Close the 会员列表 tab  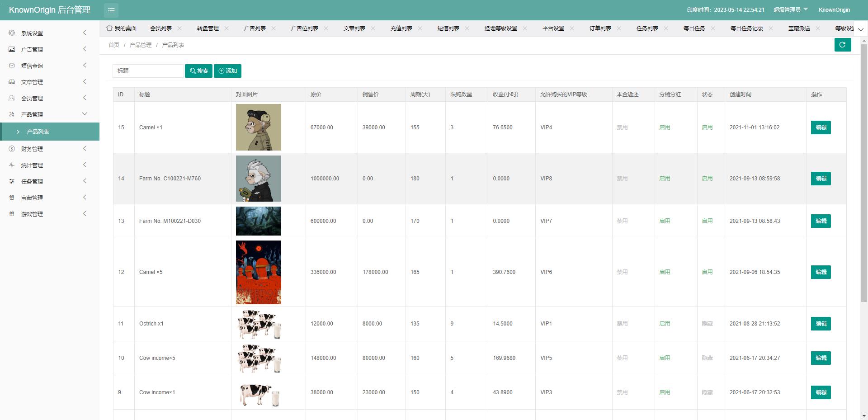(x=179, y=28)
